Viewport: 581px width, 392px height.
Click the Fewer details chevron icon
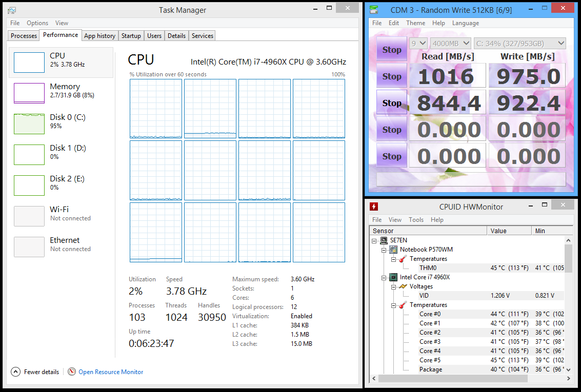pyautogui.click(x=15, y=372)
